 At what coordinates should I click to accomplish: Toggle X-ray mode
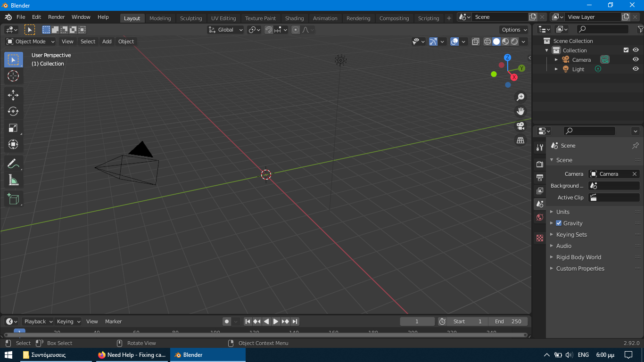click(475, 41)
